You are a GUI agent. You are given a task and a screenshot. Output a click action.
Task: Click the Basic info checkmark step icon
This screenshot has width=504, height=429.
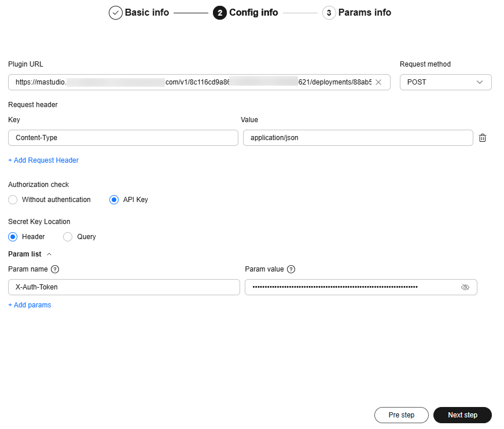tap(116, 13)
